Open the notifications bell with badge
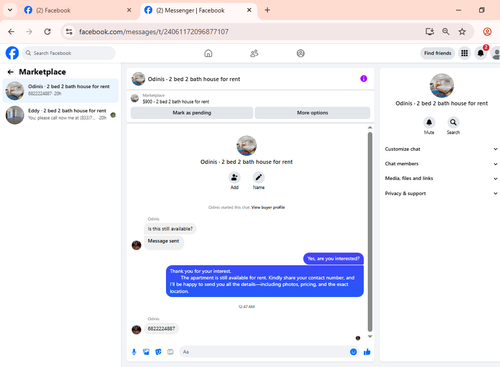500x367 pixels. 481,53
